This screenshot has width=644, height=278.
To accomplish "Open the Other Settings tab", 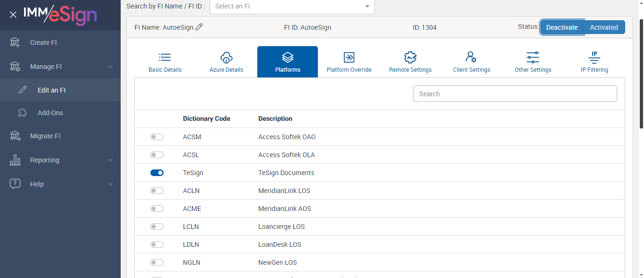I will click(533, 62).
